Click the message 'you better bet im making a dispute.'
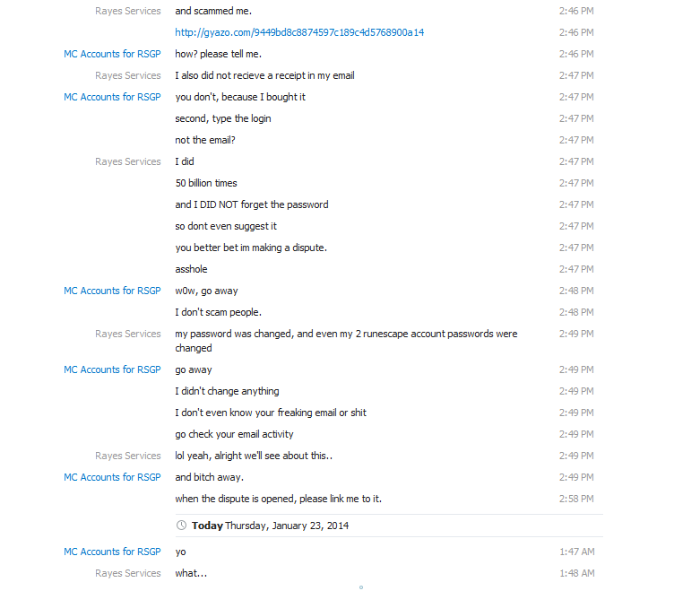Image resolution: width=700 pixels, height=591 pixels. point(251,248)
